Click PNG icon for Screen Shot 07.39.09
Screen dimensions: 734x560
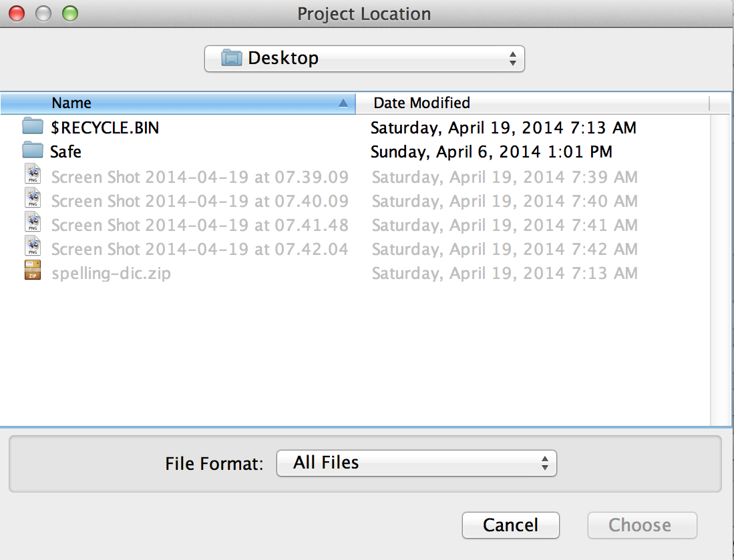point(33,176)
